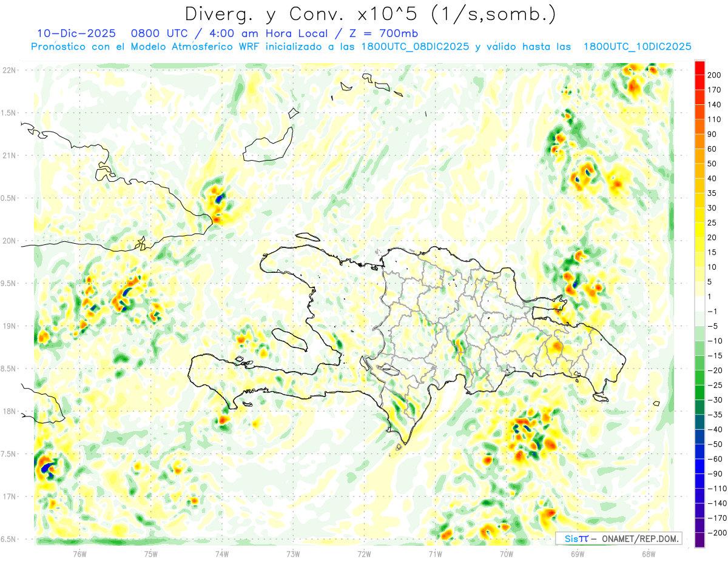Viewport: 728px width, 562px height.
Task: Click the topmost red swatch above 200
Action: pyautogui.click(x=699, y=67)
